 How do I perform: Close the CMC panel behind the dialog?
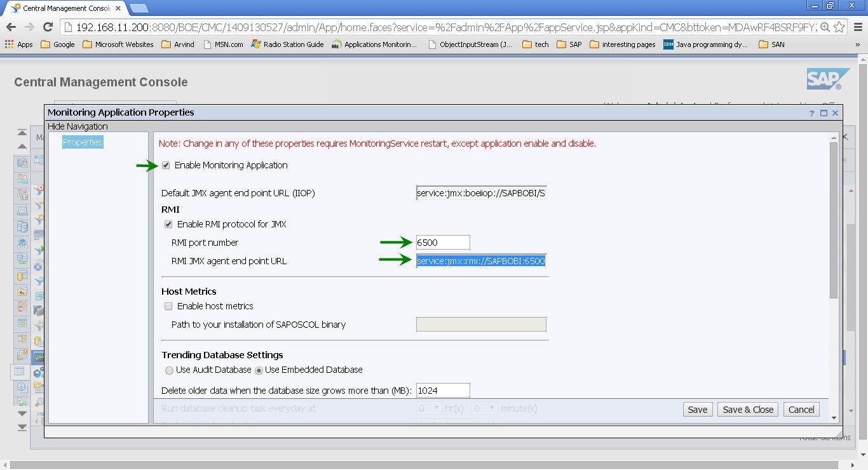tap(846, 137)
